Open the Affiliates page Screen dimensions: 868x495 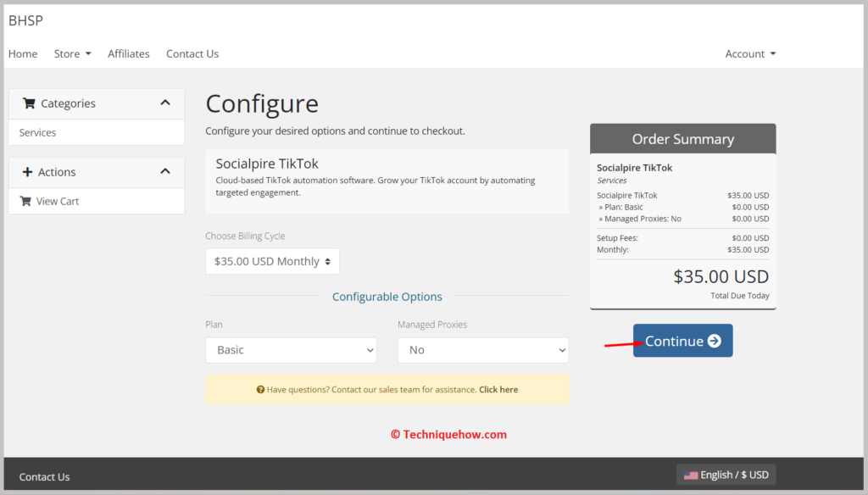(x=129, y=53)
